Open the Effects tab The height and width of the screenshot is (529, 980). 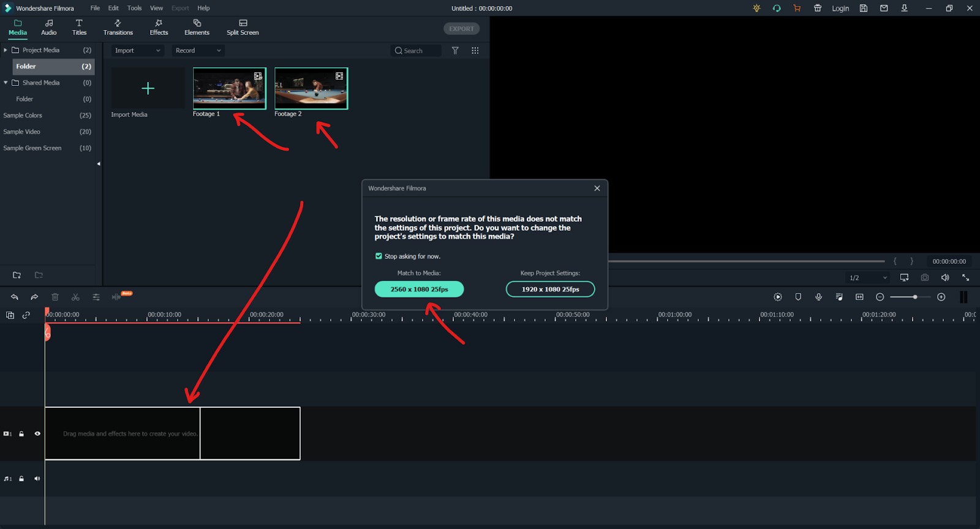point(159,28)
